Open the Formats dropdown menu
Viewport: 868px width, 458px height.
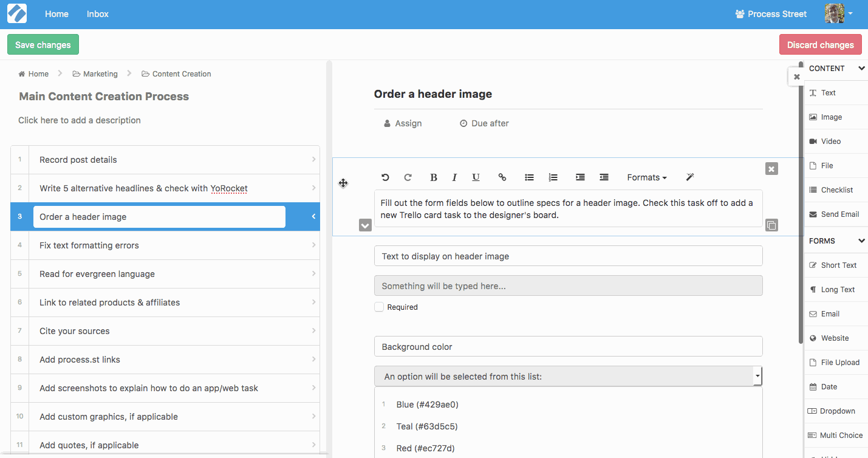pos(647,177)
